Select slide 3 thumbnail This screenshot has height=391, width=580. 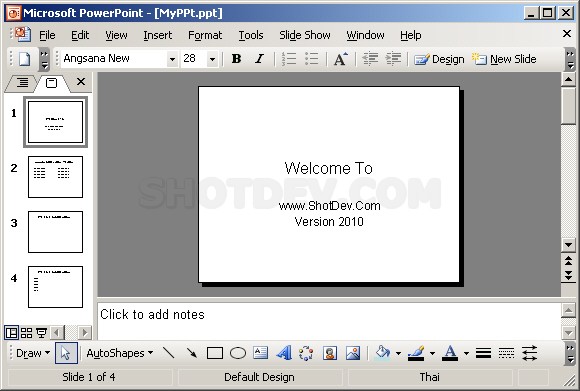coord(55,232)
